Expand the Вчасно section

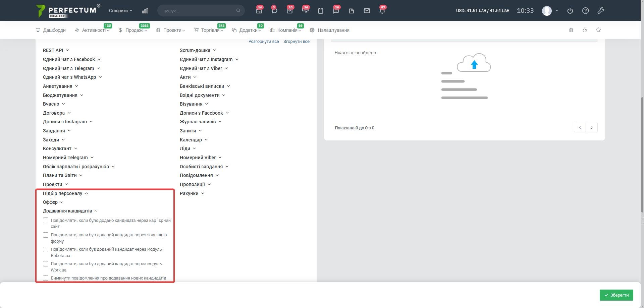point(54,104)
